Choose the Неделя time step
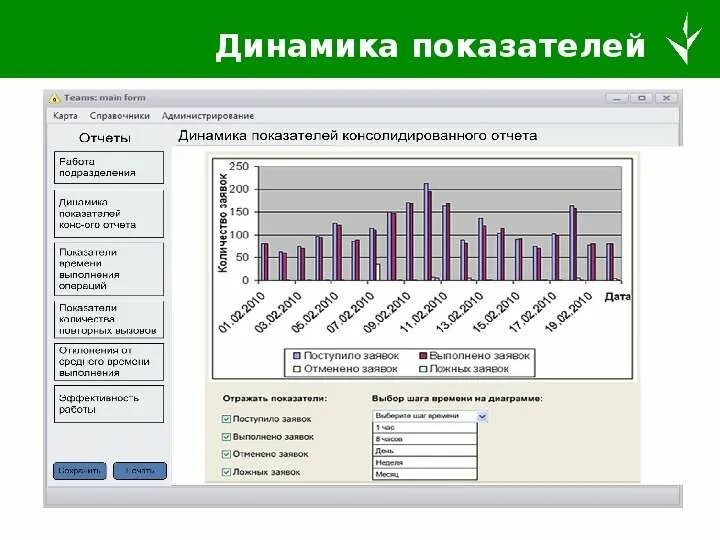The height and width of the screenshot is (540, 720). 425,462
